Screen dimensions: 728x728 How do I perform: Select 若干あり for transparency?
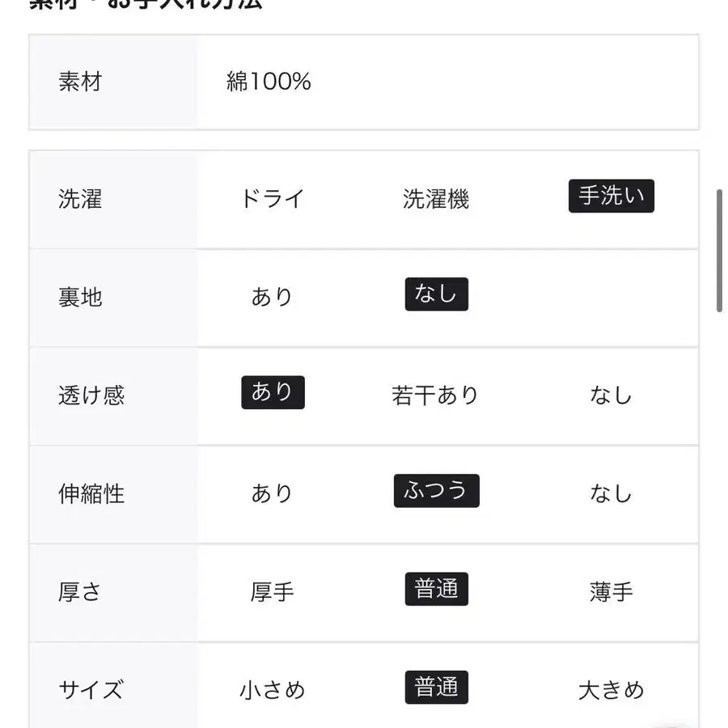tap(436, 396)
